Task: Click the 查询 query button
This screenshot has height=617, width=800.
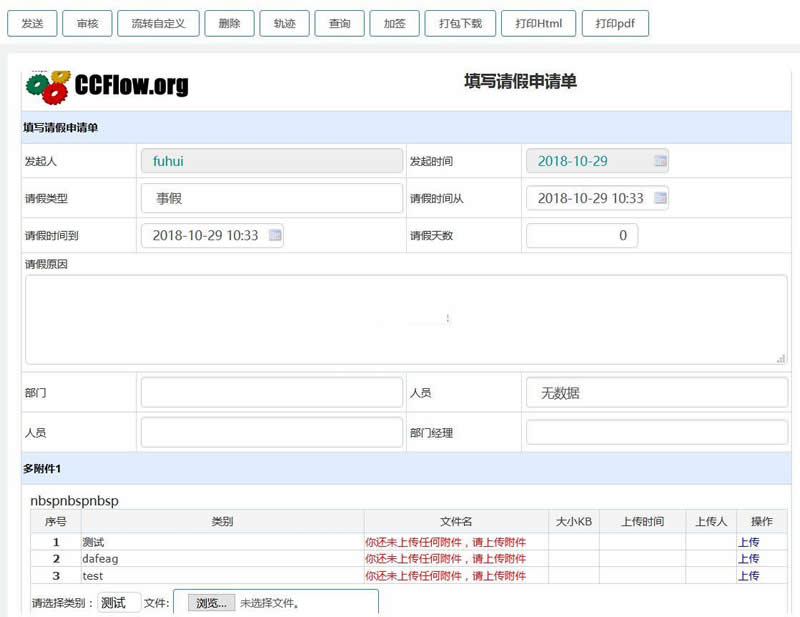Action: [340, 23]
